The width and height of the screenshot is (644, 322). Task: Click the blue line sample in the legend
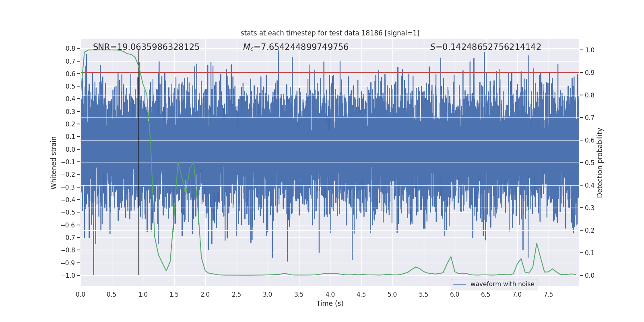pos(460,284)
